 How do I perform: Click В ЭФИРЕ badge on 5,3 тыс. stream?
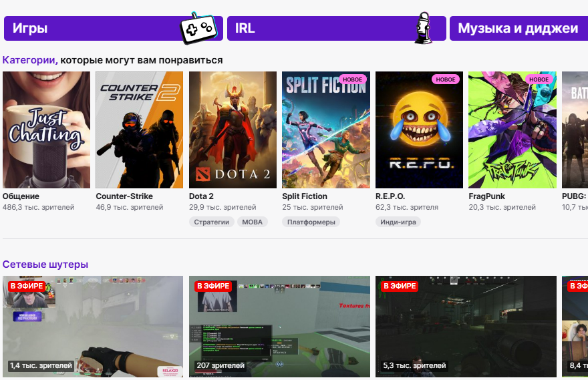point(400,287)
